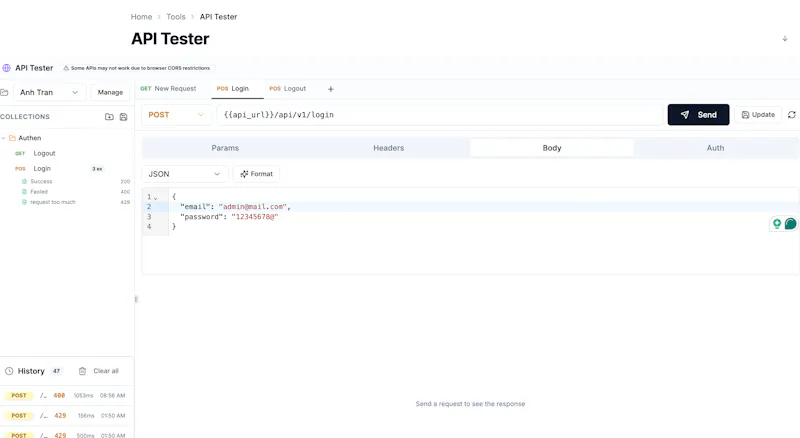800x438 pixels.
Task: Click the Manage button
Action: click(x=110, y=92)
